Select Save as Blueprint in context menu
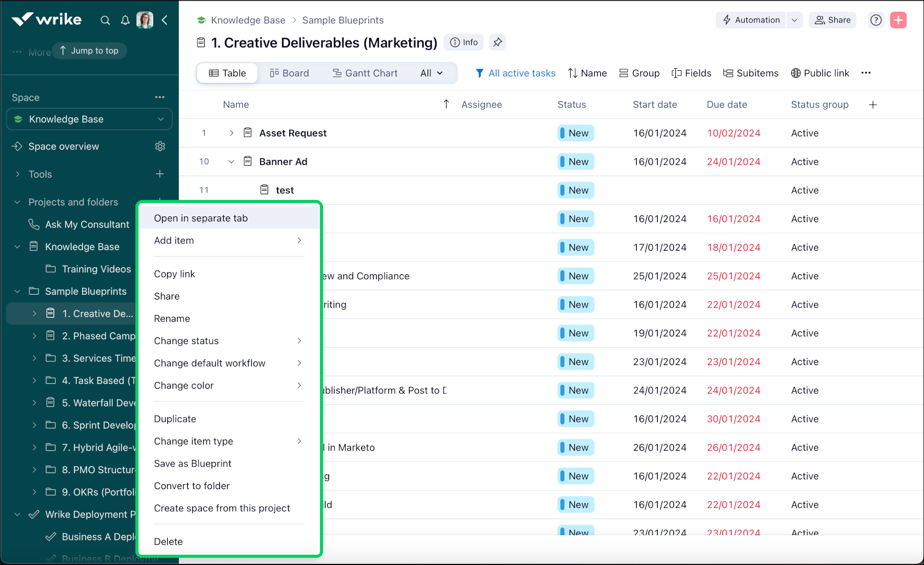Viewport: 924px width, 565px height. [x=193, y=463]
